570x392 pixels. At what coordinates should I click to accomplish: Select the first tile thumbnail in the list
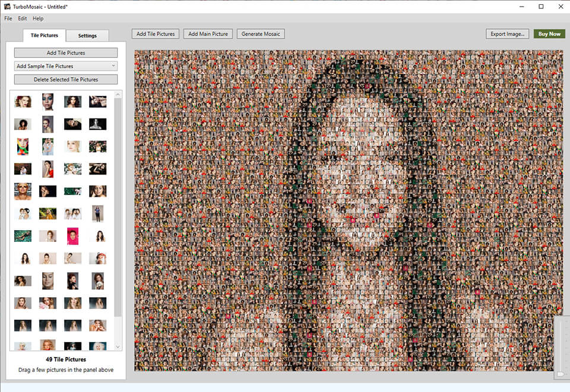click(x=23, y=101)
